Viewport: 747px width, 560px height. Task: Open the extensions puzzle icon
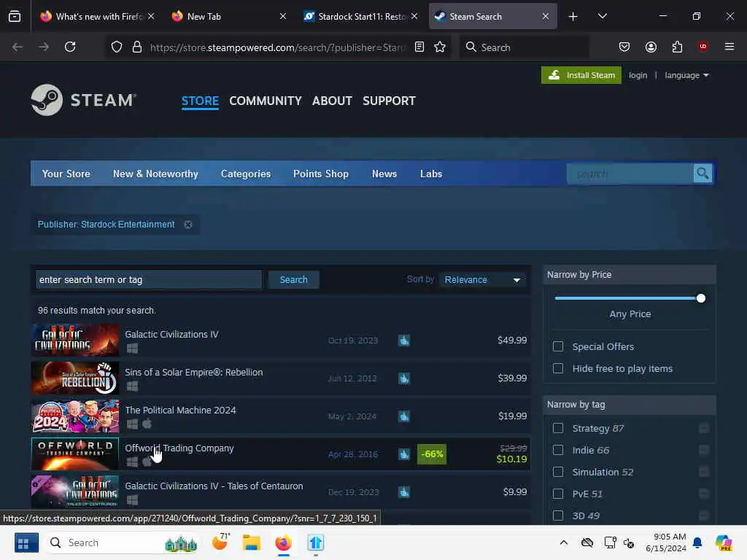coord(677,47)
